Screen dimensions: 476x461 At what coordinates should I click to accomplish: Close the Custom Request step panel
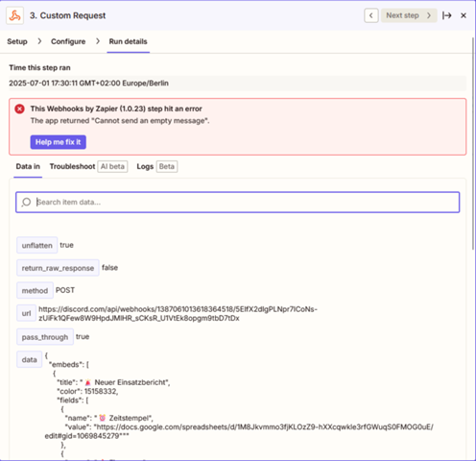click(464, 15)
